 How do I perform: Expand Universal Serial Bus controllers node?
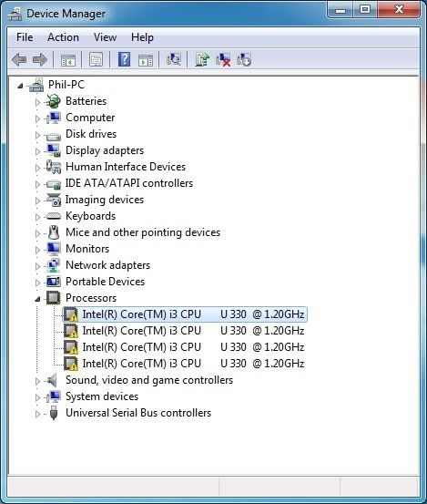[37, 414]
